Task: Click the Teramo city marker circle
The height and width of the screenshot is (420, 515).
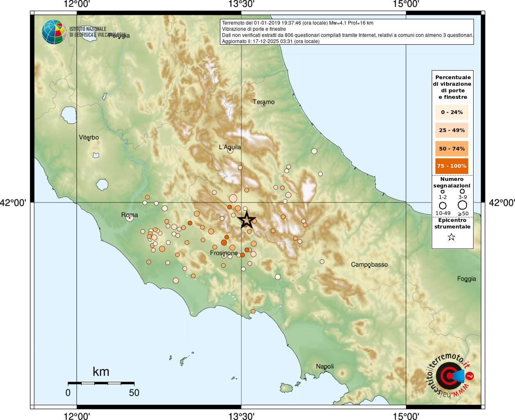Action: 263,105
